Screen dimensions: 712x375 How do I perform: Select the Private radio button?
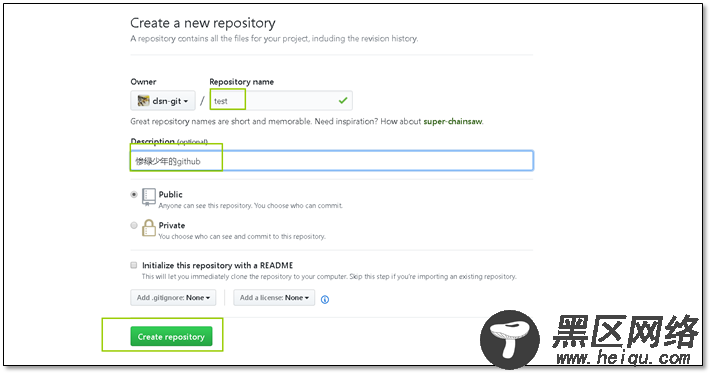coord(134,225)
